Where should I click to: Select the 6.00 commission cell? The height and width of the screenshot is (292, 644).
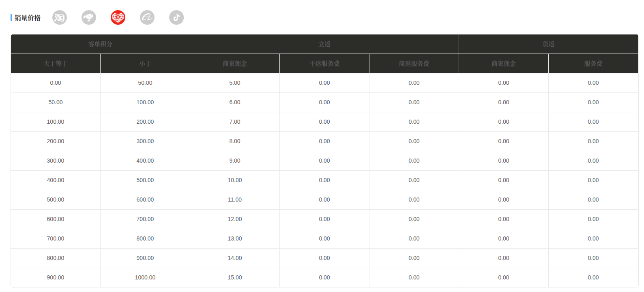(x=235, y=102)
